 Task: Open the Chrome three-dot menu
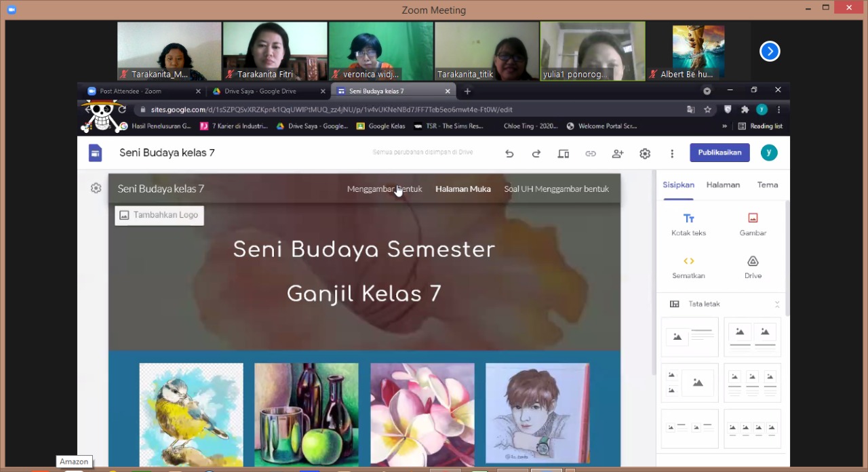coord(778,109)
